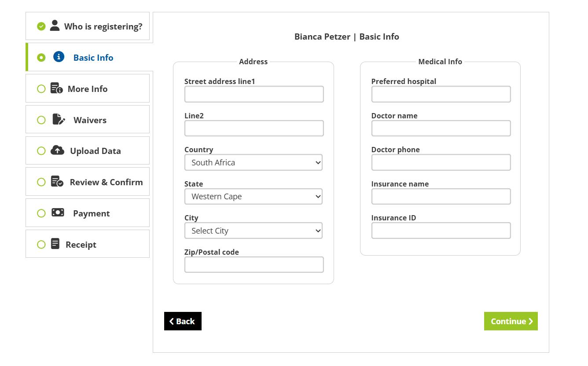Image resolution: width=588 pixels, height=366 pixels.
Task: Click the Waivers pen-document icon
Action: point(59,119)
